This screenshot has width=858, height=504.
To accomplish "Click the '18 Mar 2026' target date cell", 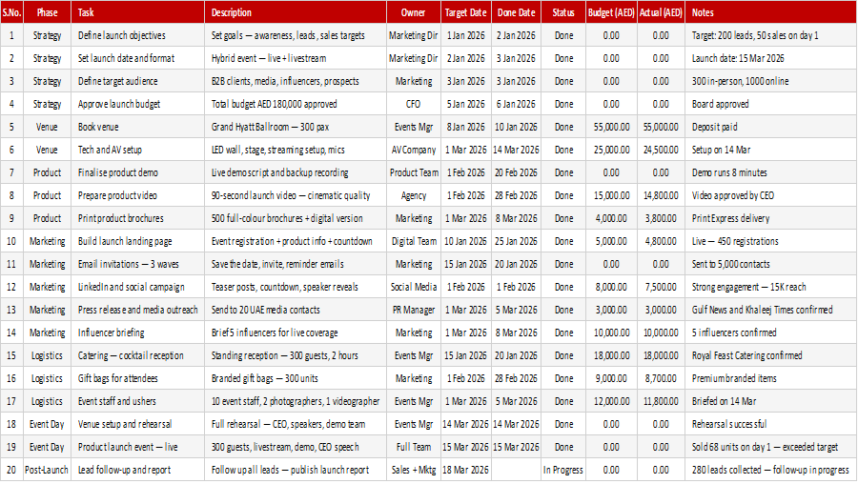I will pyautogui.click(x=465, y=470).
